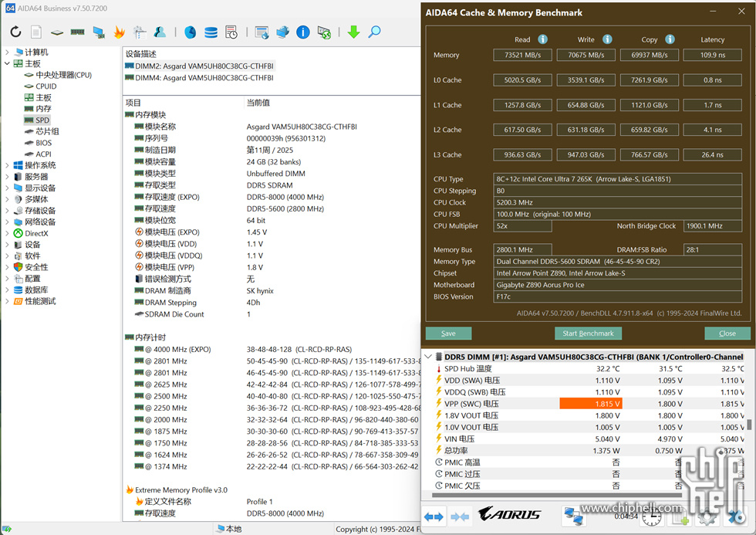Select ACPI in the tree
This screenshot has width=756, height=535.
click(43, 154)
